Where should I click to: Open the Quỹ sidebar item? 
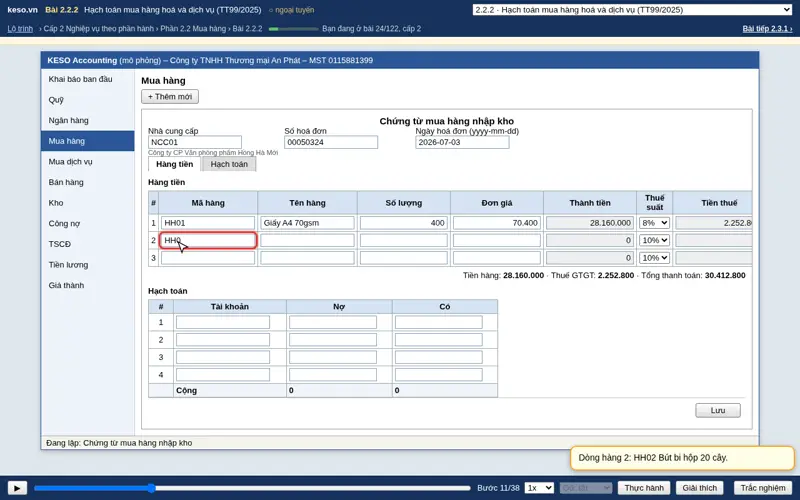(88, 100)
